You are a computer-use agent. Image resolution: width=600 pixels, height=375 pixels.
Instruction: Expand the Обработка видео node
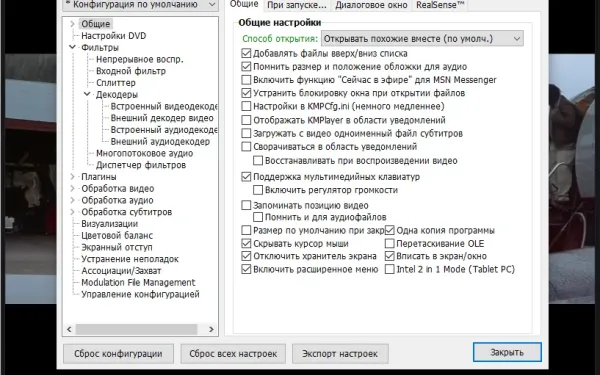coord(72,189)
